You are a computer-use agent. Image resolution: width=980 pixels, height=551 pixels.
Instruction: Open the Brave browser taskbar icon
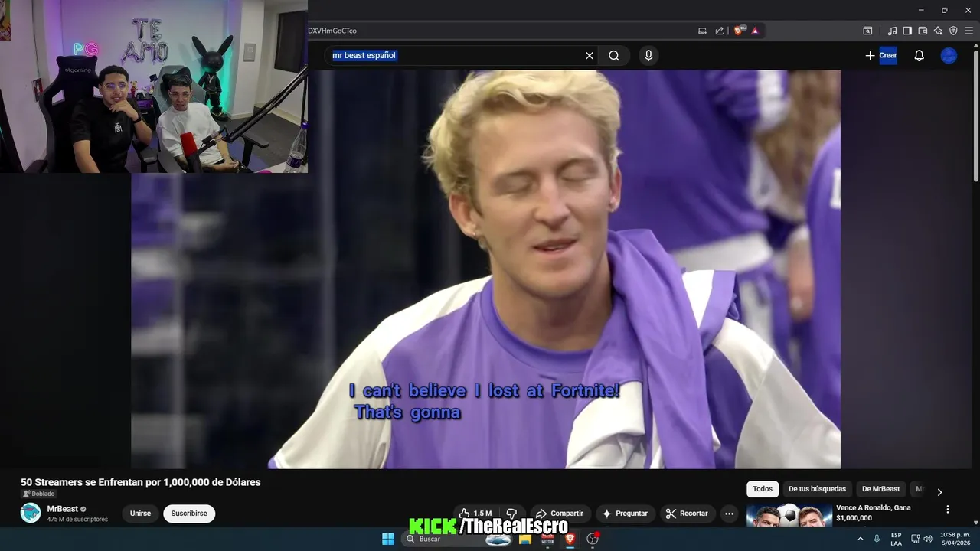coord(570,539)
